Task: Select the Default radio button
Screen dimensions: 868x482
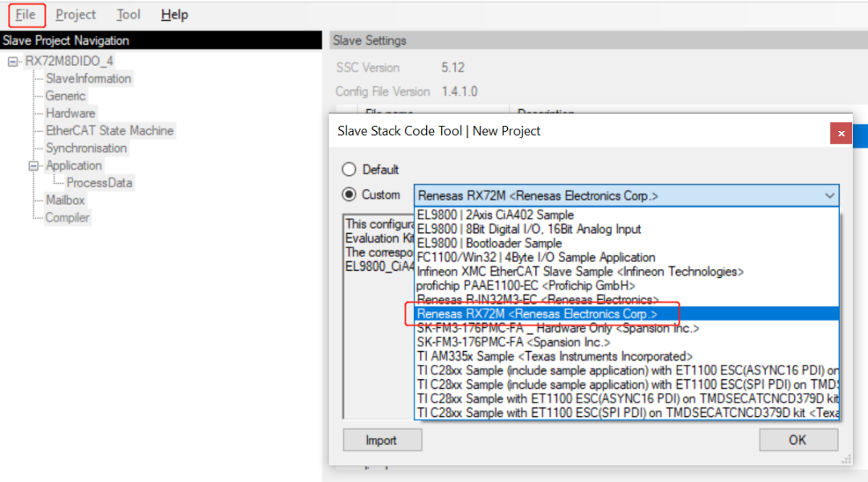Action: click(x=349, y=170)
